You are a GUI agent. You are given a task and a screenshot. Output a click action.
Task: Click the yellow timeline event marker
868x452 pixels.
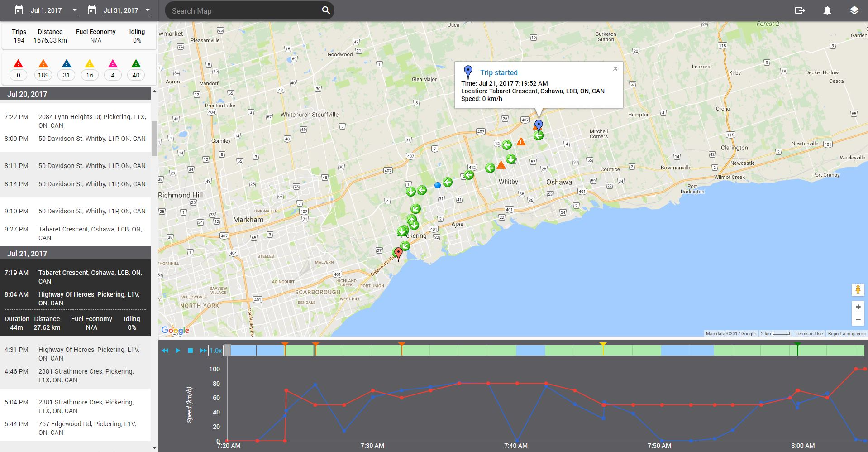pos(603,348)
